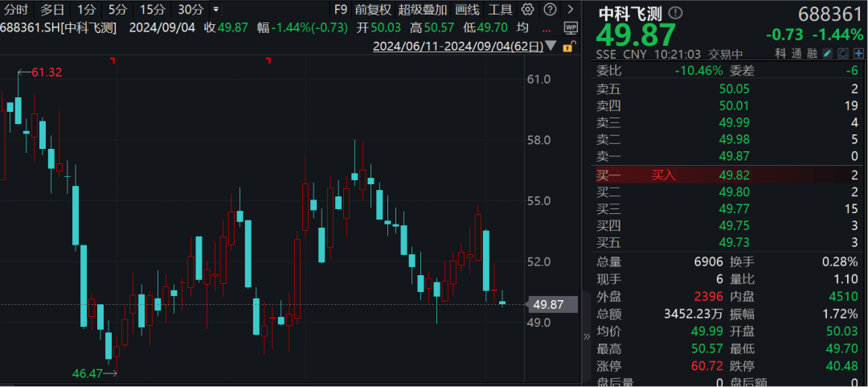Click the second red event marker on chart
This screenshot has width=868, height=387.
pos(268,60)
